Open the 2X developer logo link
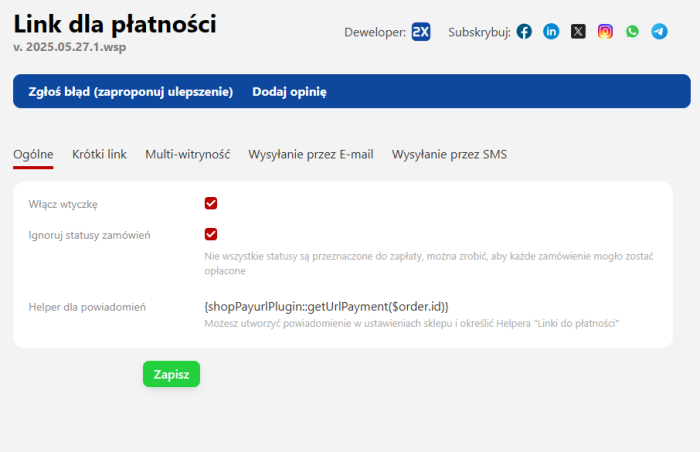This screenshot has height=452, width=700. click(421, 32)
